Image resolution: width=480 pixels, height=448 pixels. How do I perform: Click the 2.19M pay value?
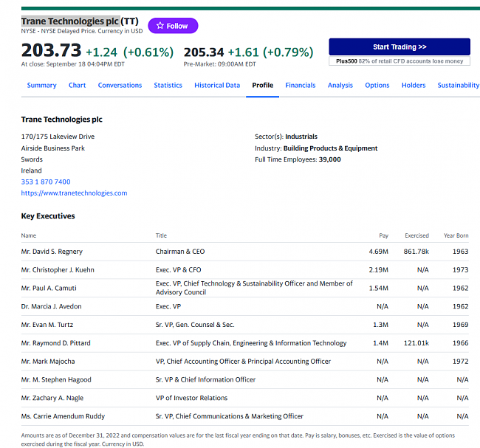click(x=378, y=270)
